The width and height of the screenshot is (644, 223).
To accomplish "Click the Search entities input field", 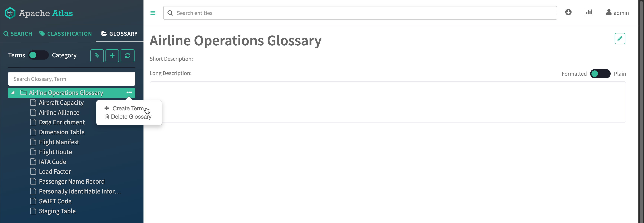I will [x=360, y=13].
